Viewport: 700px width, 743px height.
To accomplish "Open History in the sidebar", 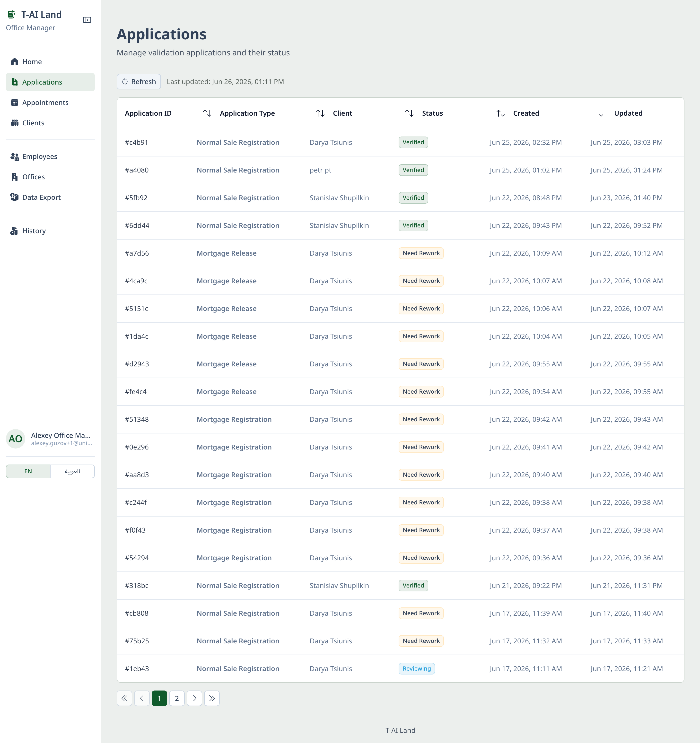I will (51, 231).
